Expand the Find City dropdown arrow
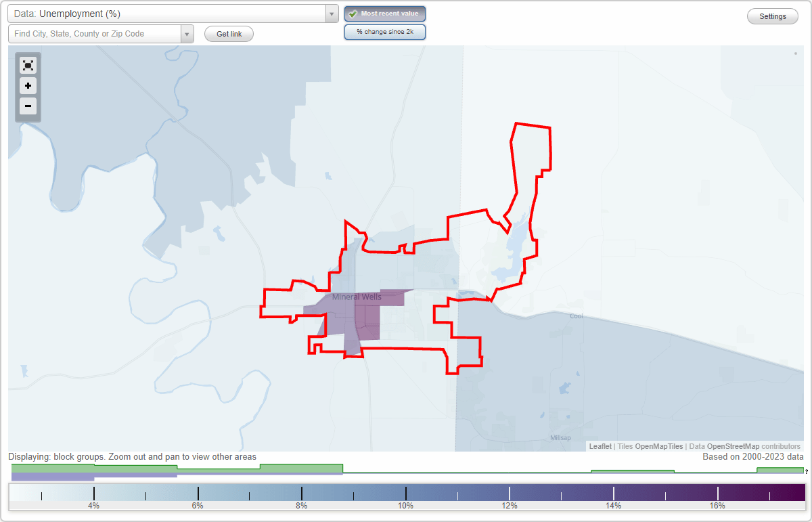 pos(187,34)
